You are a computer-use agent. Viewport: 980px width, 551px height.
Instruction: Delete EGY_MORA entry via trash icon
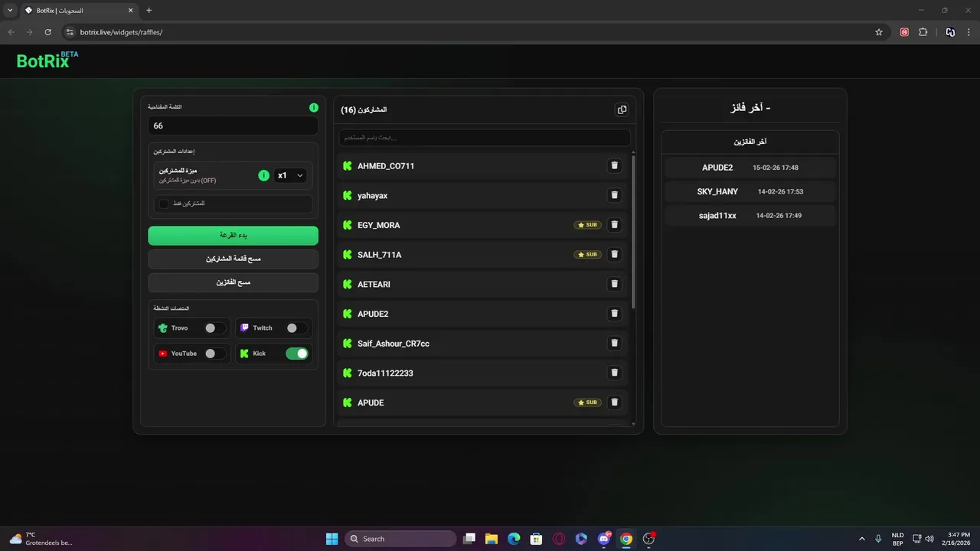pyautogui.click(x=614, y=225)
